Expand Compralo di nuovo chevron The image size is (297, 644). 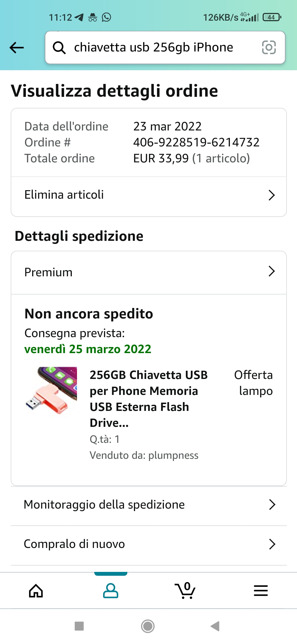[272, 544]
